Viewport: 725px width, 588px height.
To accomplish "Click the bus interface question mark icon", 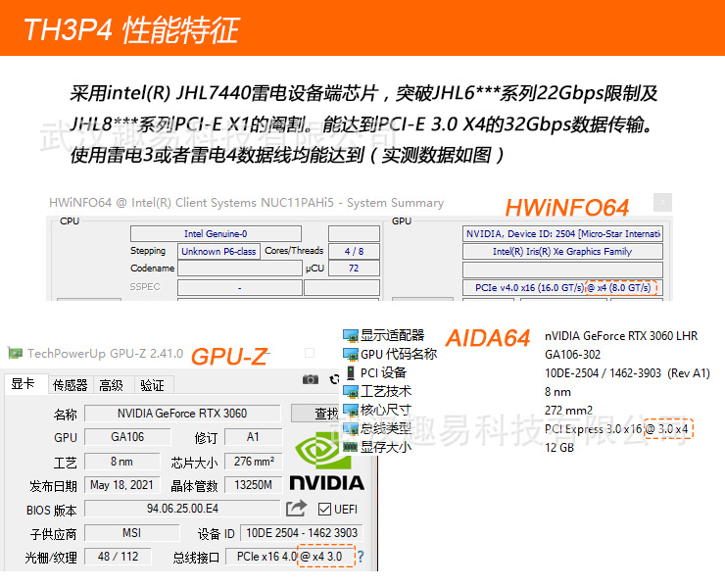I will (361, 557).
